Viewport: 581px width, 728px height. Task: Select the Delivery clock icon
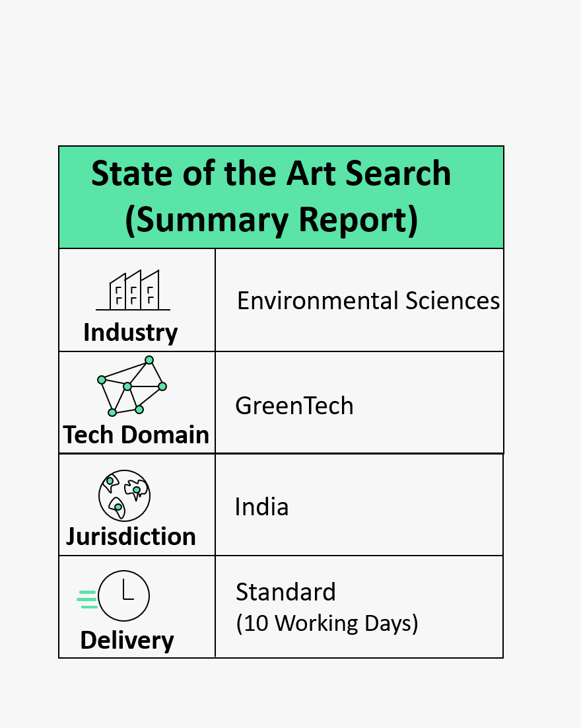coord(124,596)
